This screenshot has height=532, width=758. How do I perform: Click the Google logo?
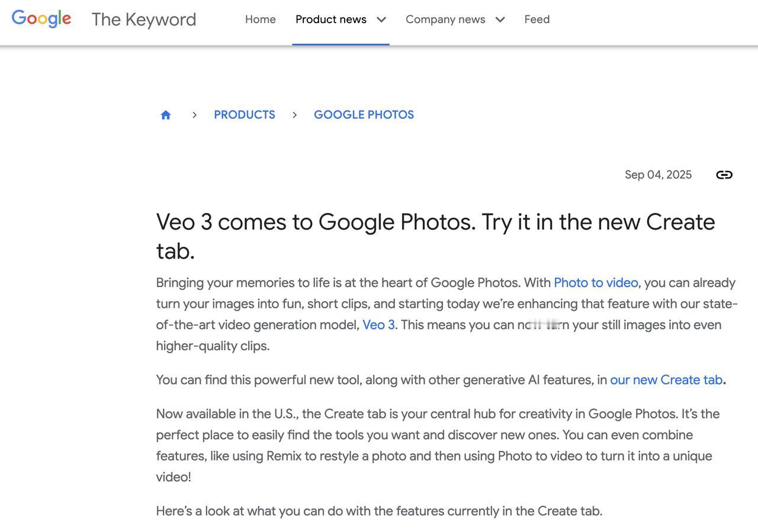pos(41,19)
